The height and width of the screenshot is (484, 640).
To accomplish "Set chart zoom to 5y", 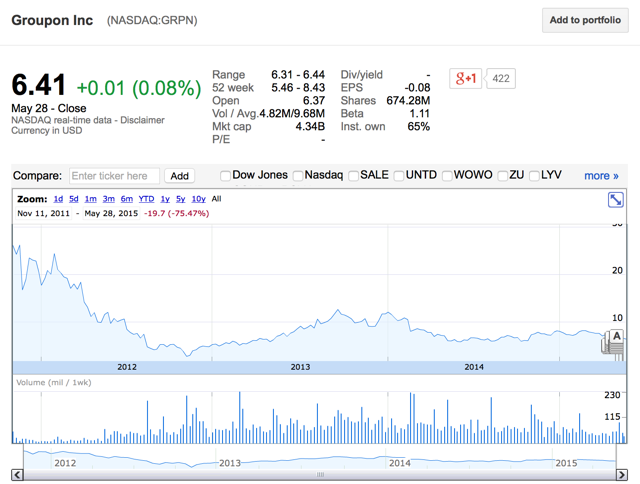I will coord(180,199).
